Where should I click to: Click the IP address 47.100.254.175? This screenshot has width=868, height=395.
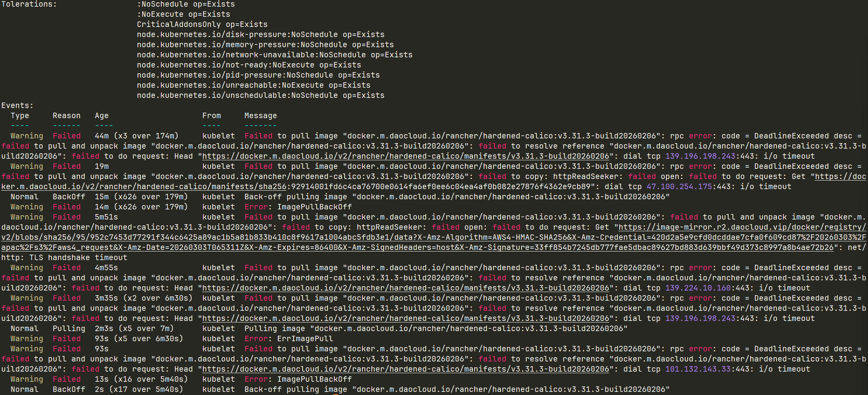coord(679,187)
